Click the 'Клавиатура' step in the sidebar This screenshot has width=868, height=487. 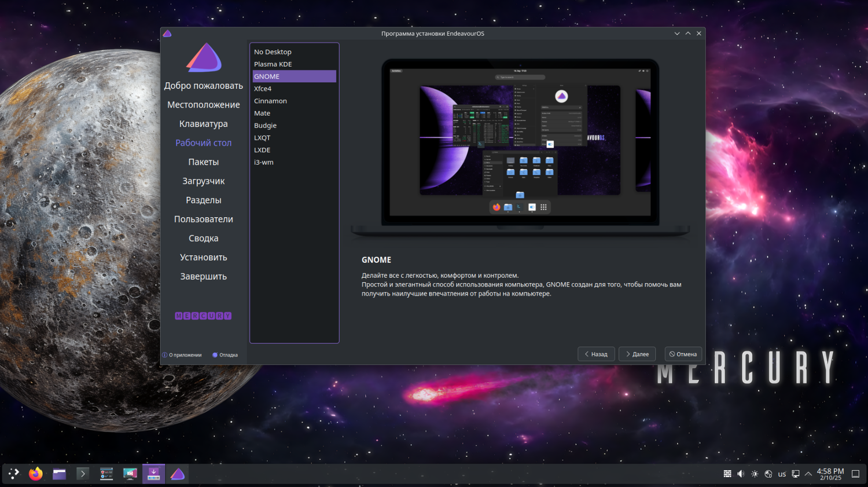[x=204, y=124]
